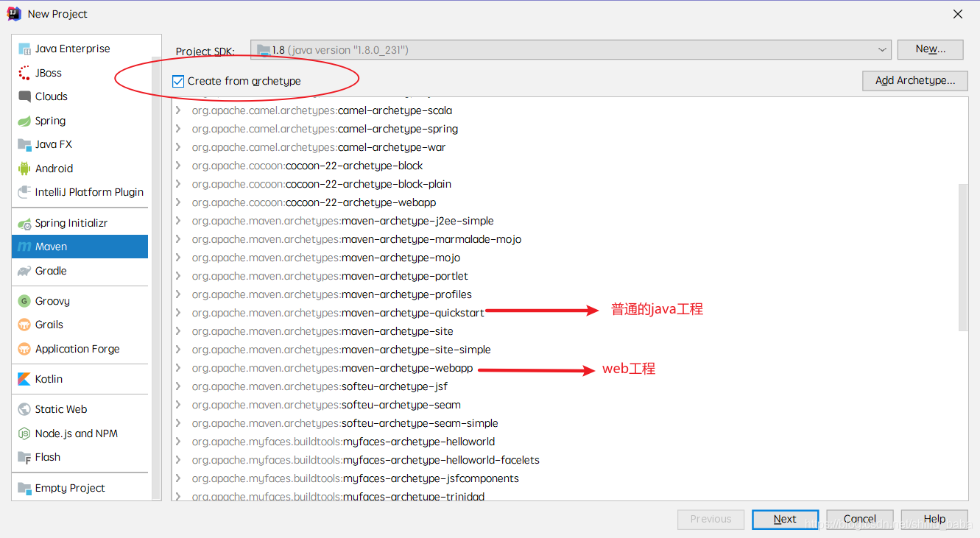Screen dimensions: 980x538
Task: Select Static Web project type
Action: 80,409
